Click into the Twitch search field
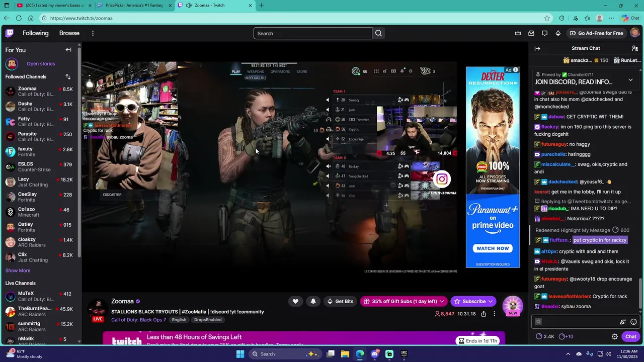Screen dimensions: 644x362 (312, 33)
